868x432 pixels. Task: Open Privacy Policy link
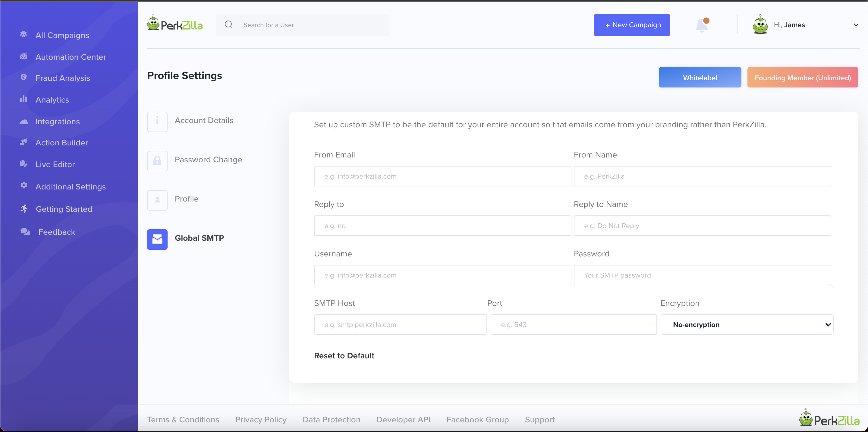(x=261, y=420)
